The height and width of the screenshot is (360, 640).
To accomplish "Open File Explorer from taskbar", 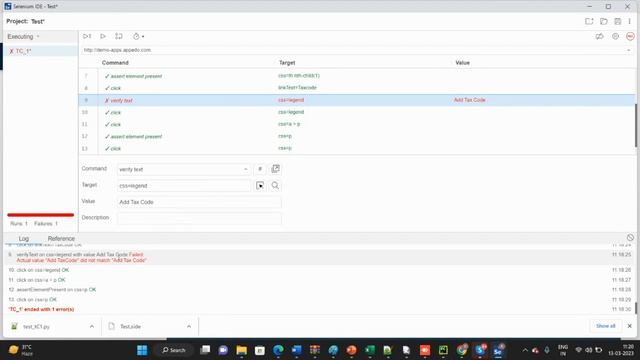I will tap(242, 350).
